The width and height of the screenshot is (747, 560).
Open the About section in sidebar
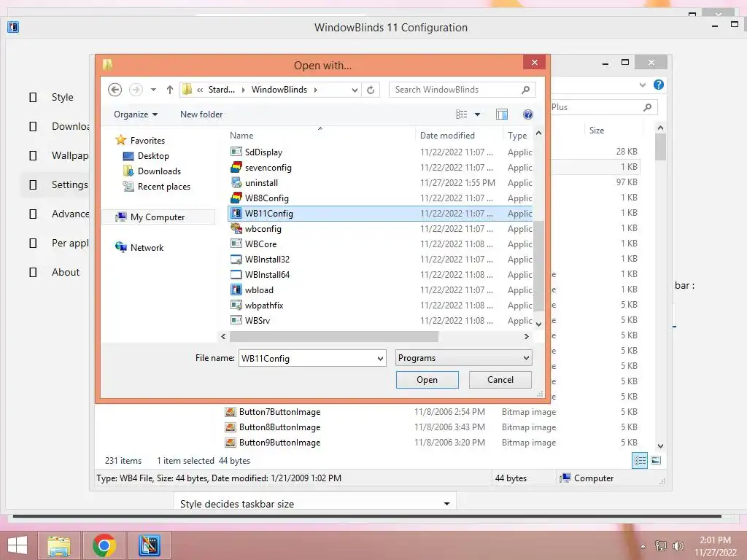point(54,273)
